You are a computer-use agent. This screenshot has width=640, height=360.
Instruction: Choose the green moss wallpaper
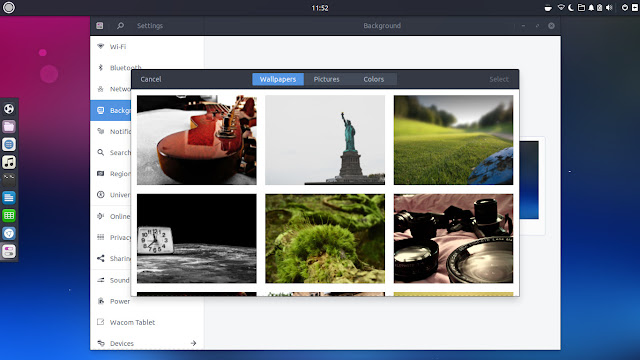pos(325,238)
